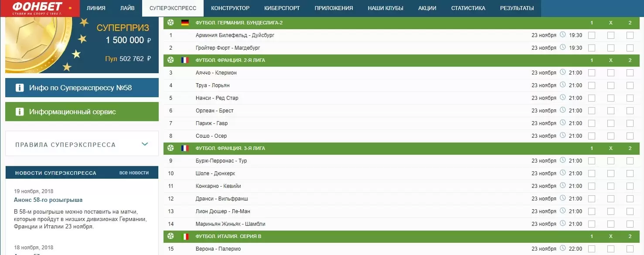644x255 pixels.
Task: Check outcome 2 for Верона - Палермо
Action: pos(630,249)
